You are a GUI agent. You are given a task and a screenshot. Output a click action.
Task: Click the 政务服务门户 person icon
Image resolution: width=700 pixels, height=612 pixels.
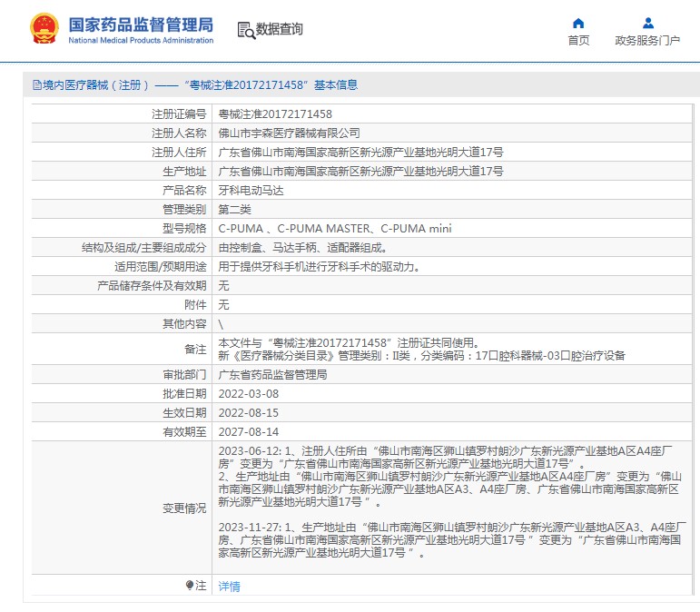point(647,24)
